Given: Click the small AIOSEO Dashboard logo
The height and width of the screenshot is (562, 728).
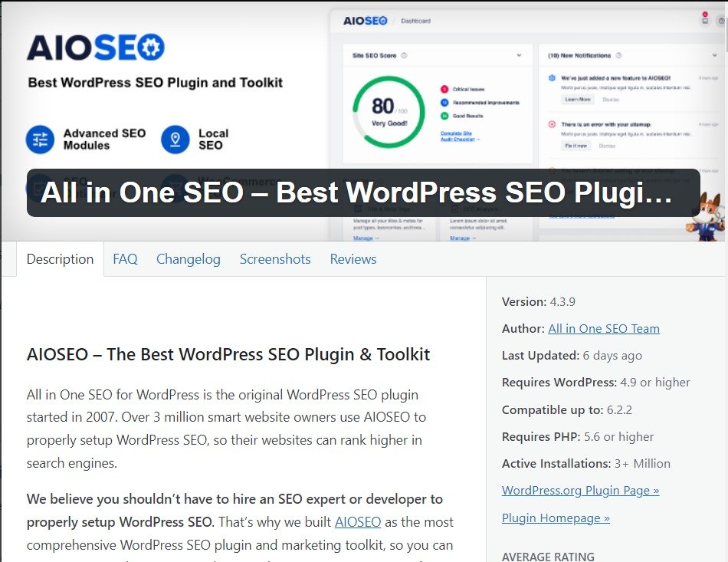Looking at the screenshot, I should (365, 21).
